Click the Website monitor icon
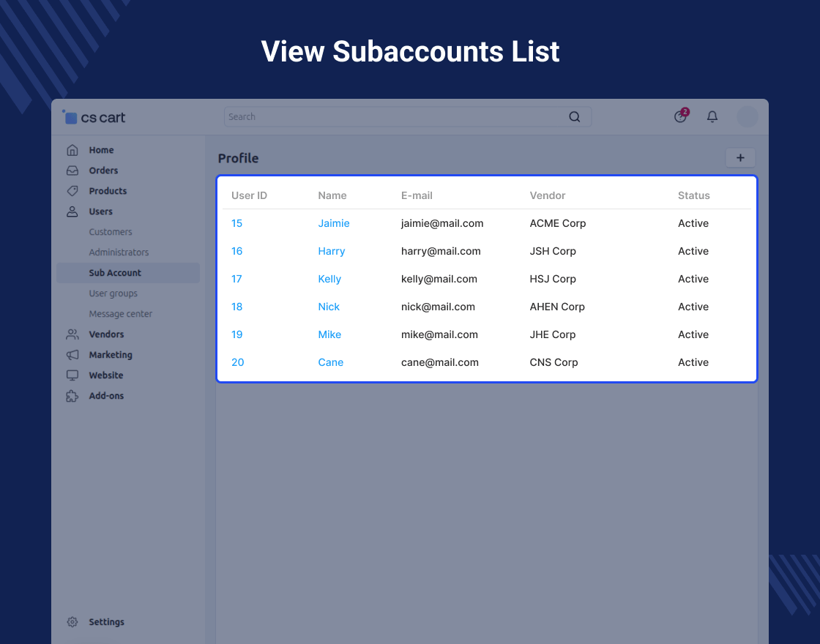Screen dimensions: 820x644 click(x=72, y=375)
